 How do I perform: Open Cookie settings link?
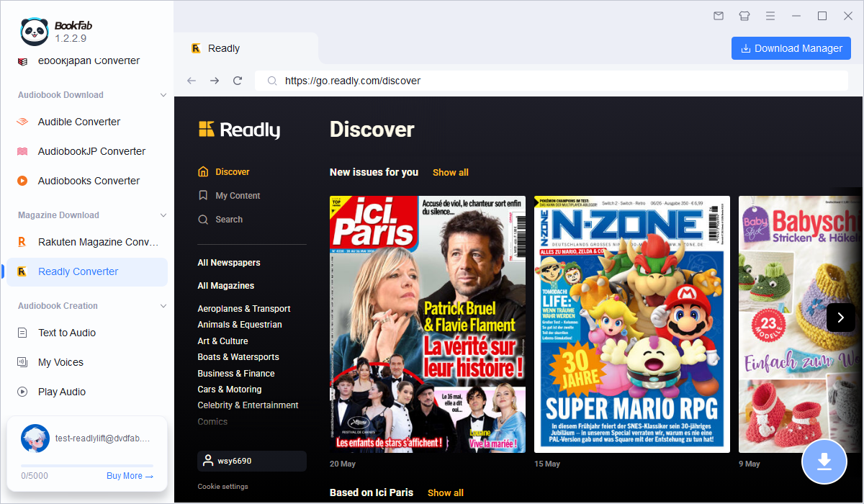point(222,487)
